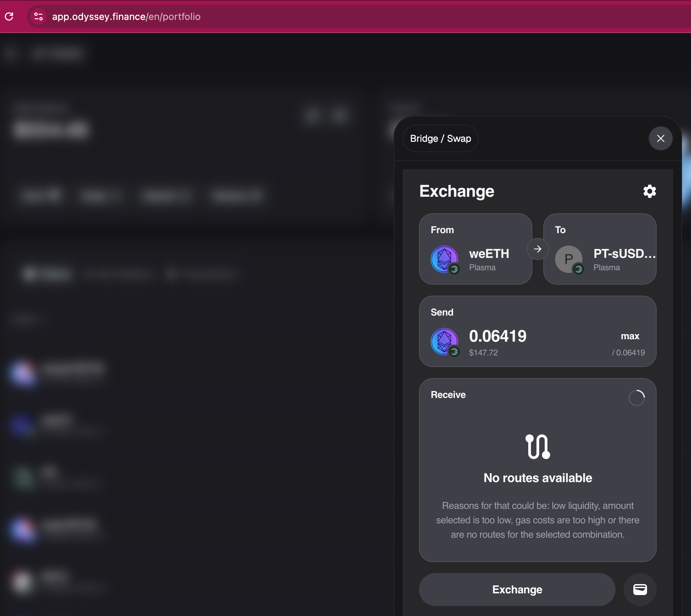
Task: Click the Exchange button
Action: [517, 590]
